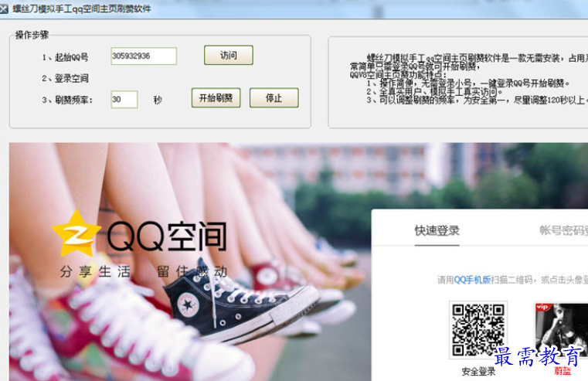Click the QQ空间 star logo

(x=76, y=233)
